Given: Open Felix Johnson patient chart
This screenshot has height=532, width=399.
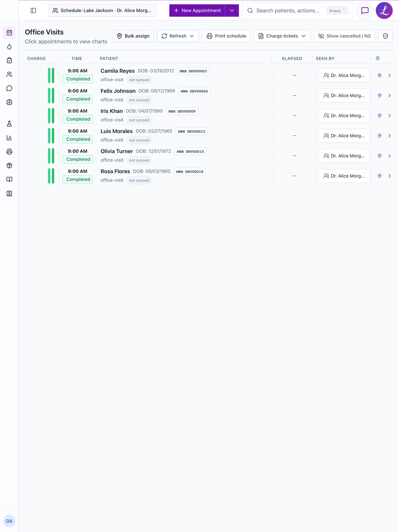Looking at the screenshot, I should click(x=118, y=91).
